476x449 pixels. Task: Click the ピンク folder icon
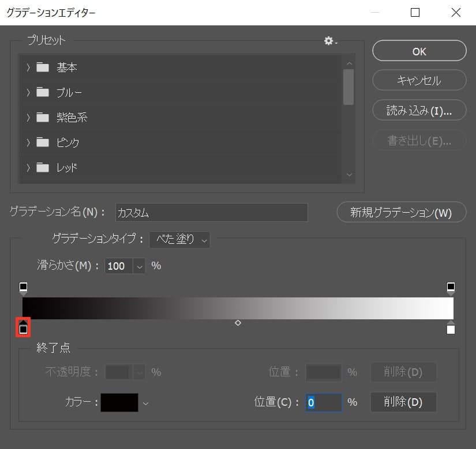pyautogui.click(x=43, y=142)
